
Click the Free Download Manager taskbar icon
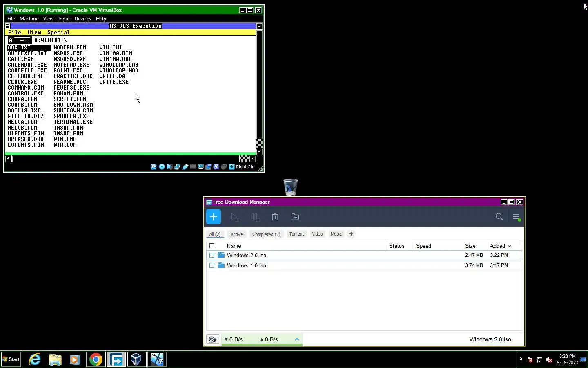pyautogui.click(x=116, y=359)
